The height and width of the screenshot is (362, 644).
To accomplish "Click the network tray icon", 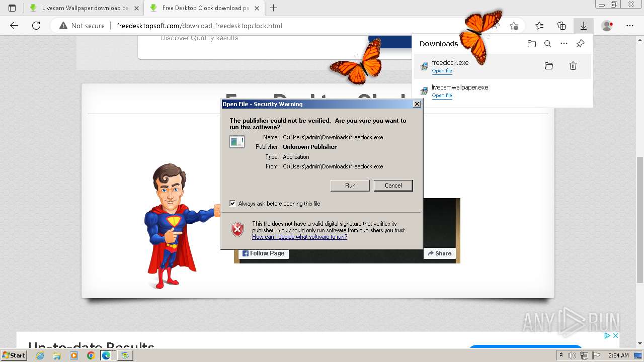I will coord(584,355).
